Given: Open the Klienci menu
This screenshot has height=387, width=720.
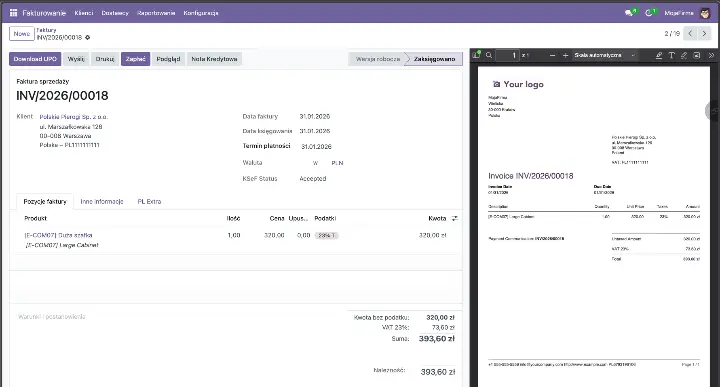Looking at the screenshot, I should 84,13.
